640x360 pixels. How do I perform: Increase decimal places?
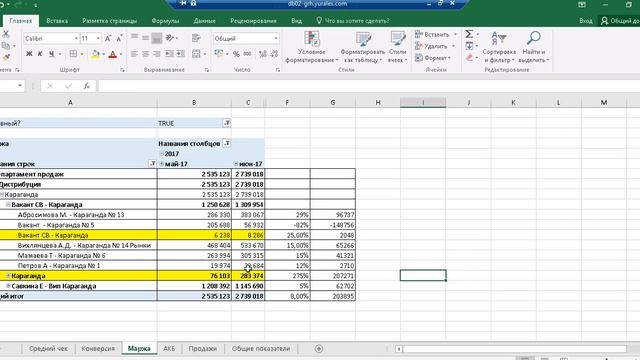[x=263, y=54]
